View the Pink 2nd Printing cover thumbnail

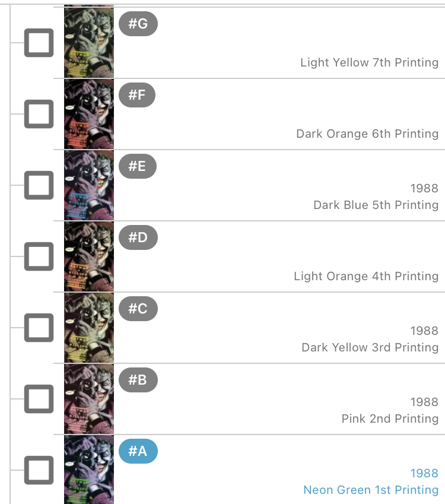(89, 399)
